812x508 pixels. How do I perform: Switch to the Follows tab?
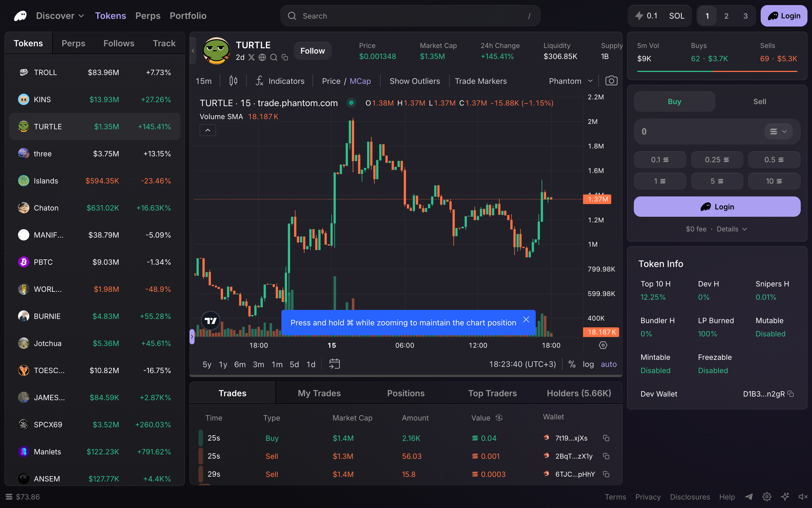(119, 43)
